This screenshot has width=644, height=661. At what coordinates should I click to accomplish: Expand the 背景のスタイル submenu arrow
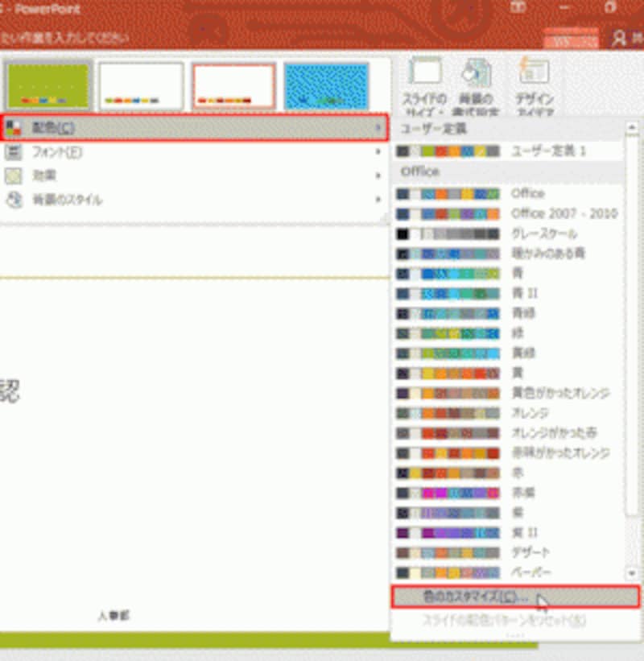click(x=378, y=200)
